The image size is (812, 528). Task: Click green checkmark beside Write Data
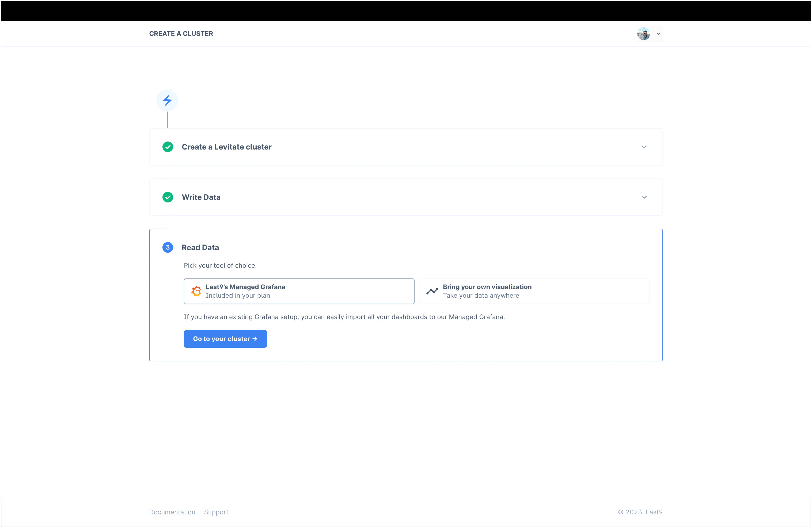click(x=168, y=197)
